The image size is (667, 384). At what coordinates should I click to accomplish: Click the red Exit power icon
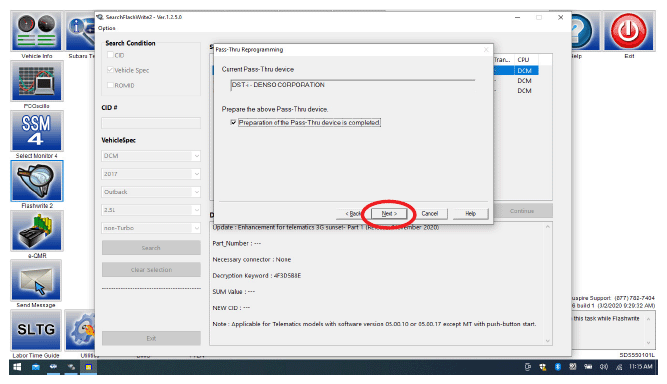[629, 31]
